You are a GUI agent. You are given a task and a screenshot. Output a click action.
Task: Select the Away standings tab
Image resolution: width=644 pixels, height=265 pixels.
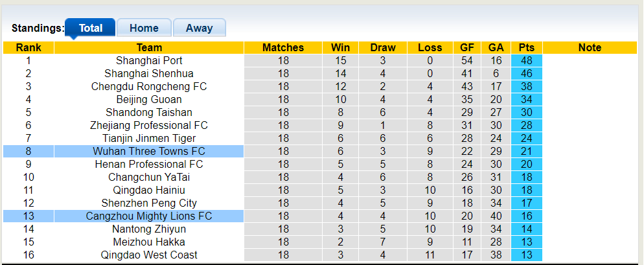[199, 28]
